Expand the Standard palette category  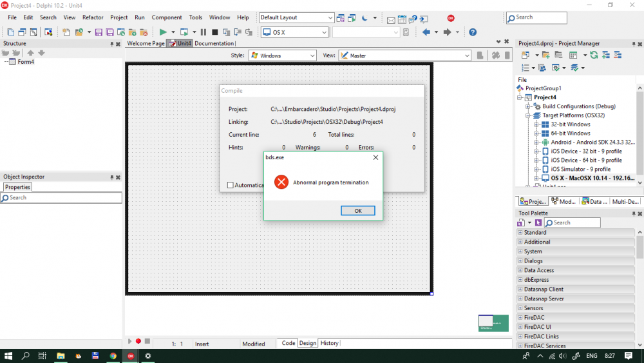point(520,232)
